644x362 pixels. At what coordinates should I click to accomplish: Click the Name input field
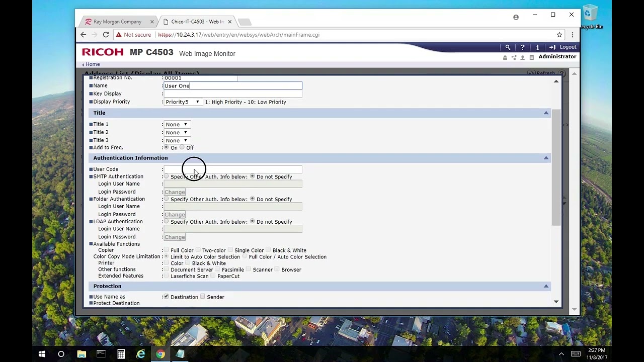tap(233, 86)
